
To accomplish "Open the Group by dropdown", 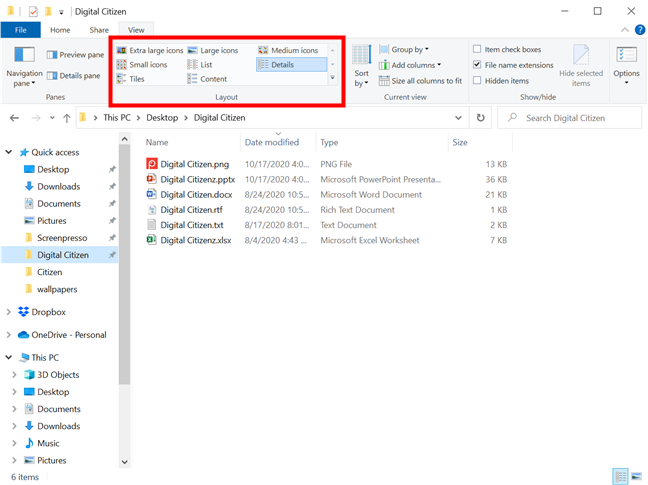I will point(404,50).
